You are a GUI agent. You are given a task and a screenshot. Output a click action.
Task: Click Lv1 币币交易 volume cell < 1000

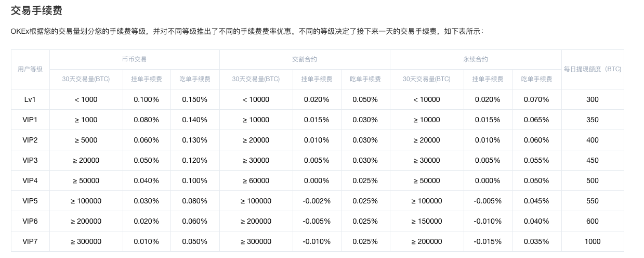(x=86, y=99)
